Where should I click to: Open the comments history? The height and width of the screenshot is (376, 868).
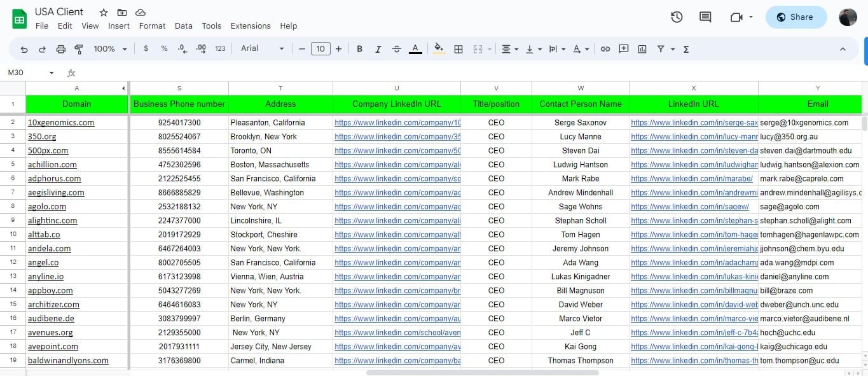(705, 17)
